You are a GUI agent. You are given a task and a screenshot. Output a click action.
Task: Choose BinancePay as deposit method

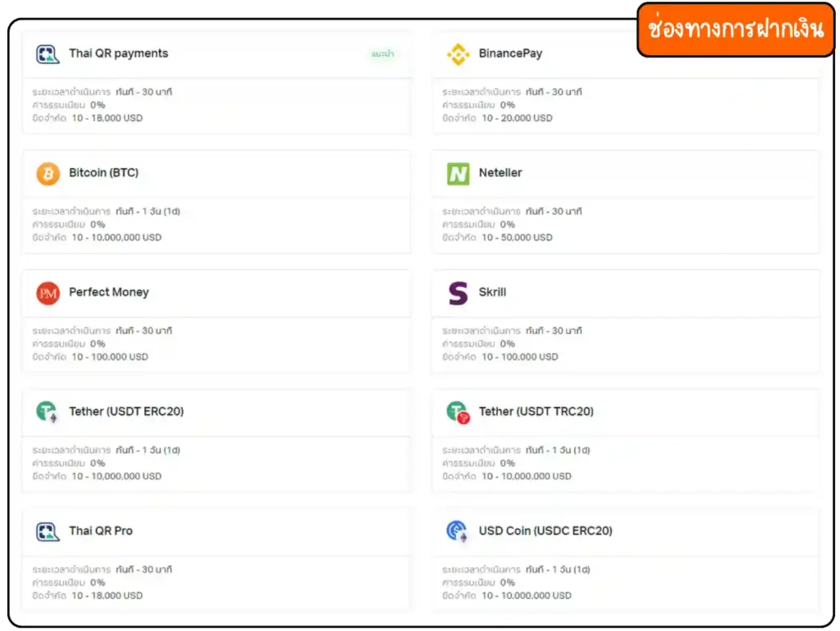[510, 53]
